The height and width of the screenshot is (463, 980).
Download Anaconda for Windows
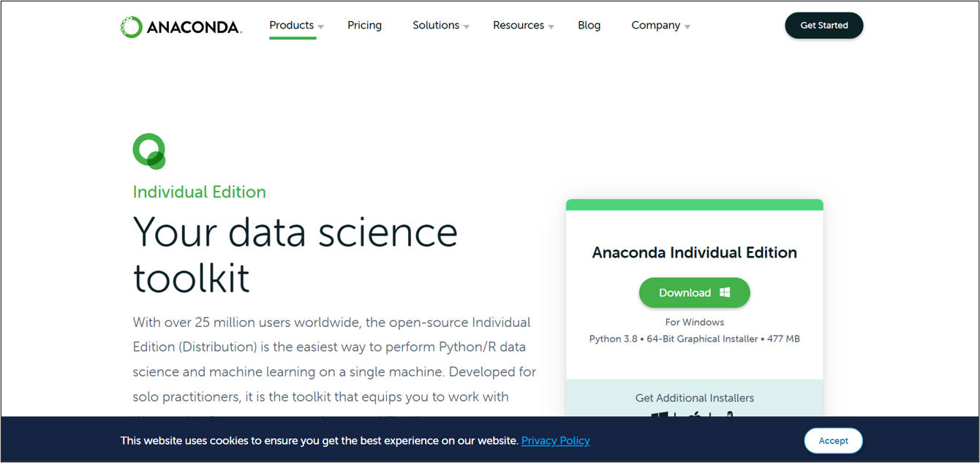tap(695, 293)
